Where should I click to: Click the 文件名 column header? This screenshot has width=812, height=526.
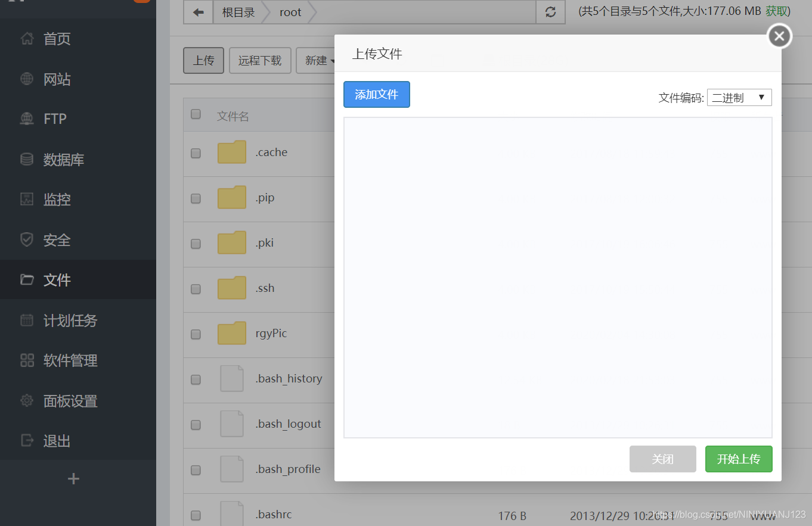[233, 116]
